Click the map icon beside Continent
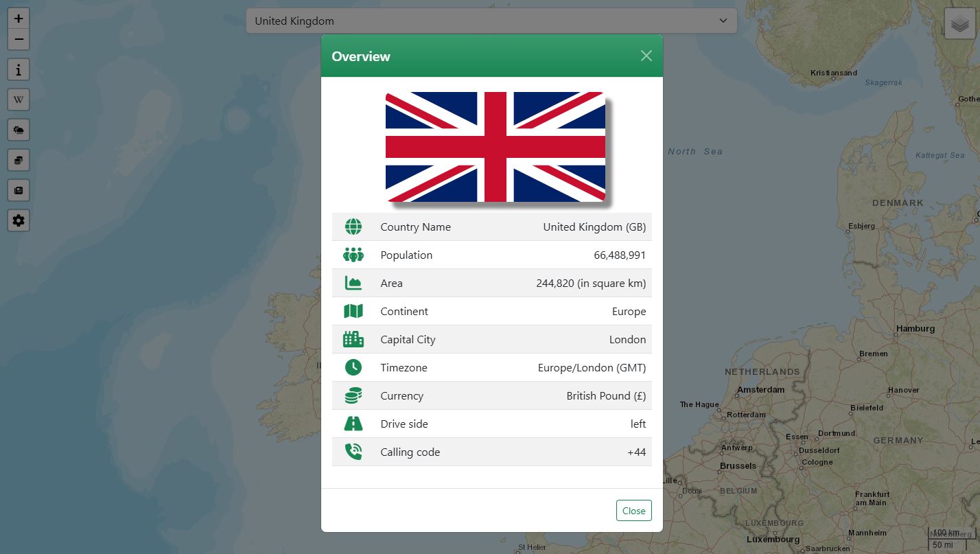 click(353, 311)
